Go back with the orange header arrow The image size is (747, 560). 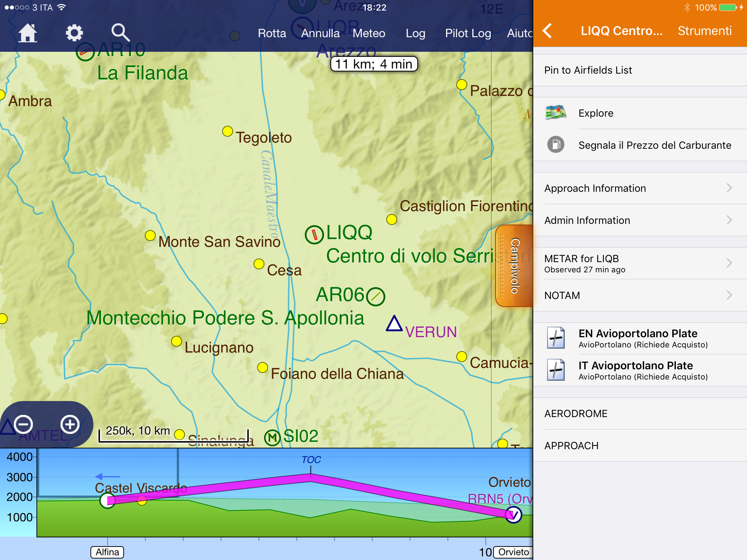click(x=547, y=31)
